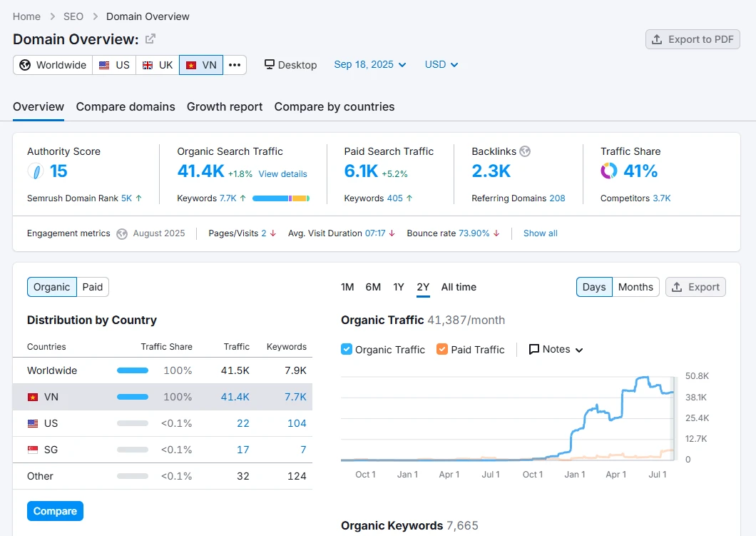Viewport: 756px width, 536px height.
Task: Open the Growth report tab
Action: pos(225,107)
